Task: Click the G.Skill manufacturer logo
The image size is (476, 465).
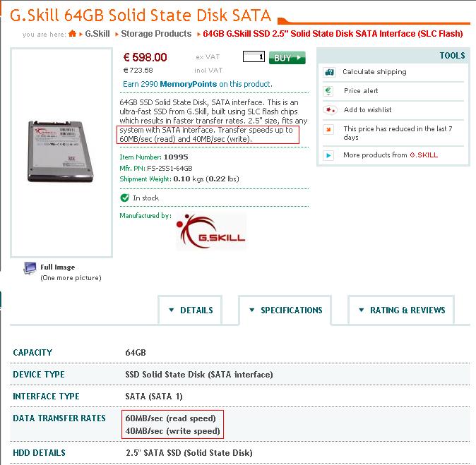Action: [x=211, y=231]
